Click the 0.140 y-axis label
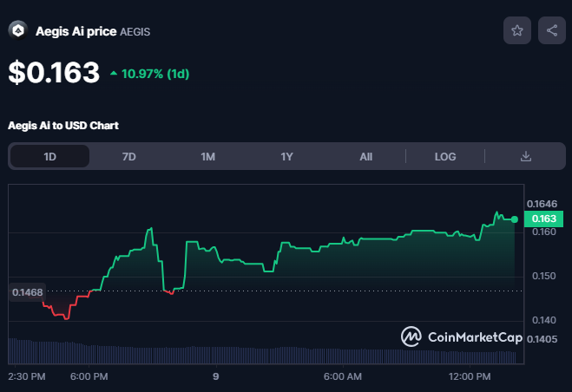Screen dimensions: 572x392 point(544,320)
